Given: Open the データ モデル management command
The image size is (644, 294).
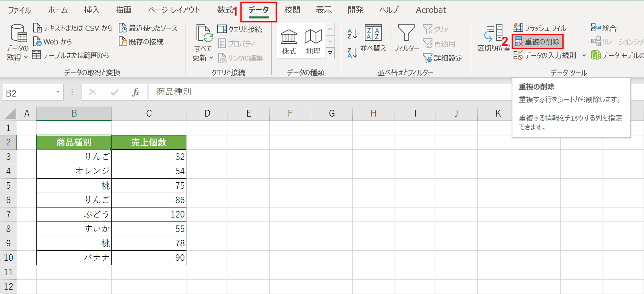Looking at the screenshot, I should pos(617,55).
